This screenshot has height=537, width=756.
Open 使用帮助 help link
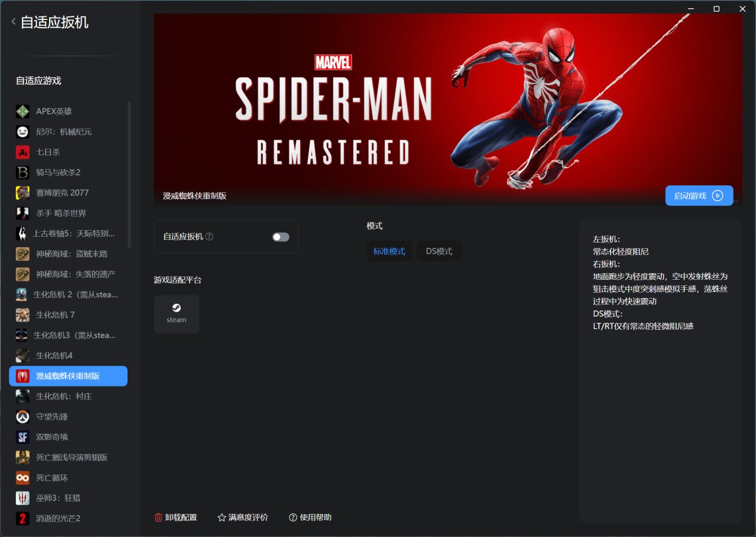click(310, 518)
